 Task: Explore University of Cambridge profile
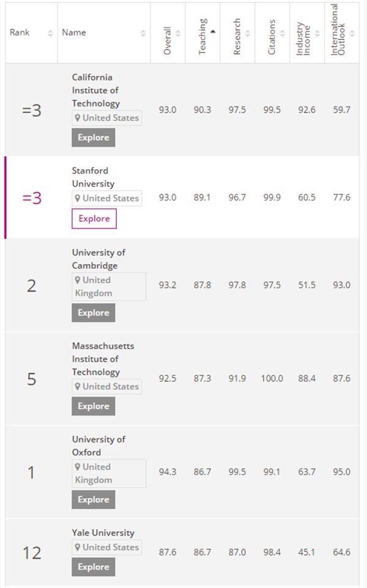93,312
